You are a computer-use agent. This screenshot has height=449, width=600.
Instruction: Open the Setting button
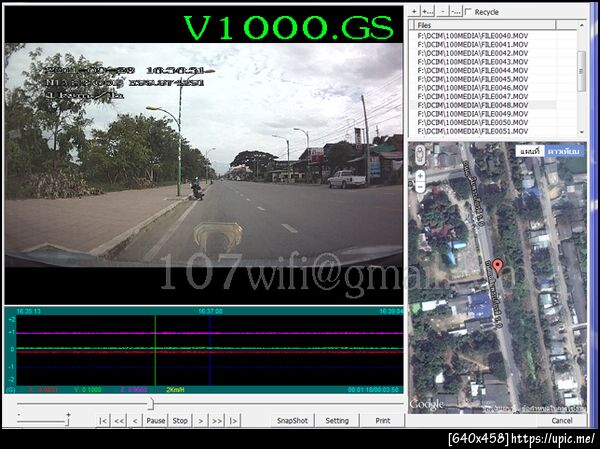tap(337, 421)
